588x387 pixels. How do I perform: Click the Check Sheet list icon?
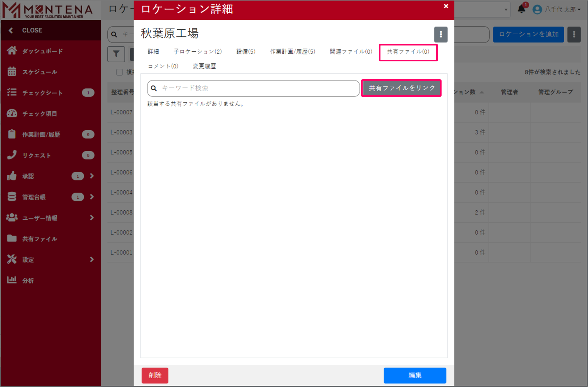[12, 92]
